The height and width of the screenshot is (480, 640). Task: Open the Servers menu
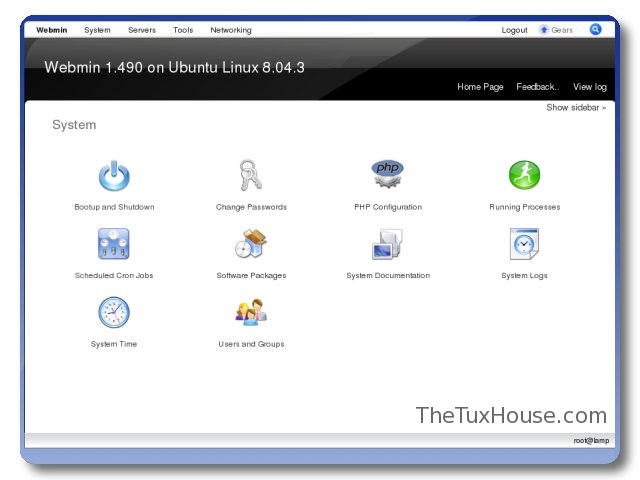(x=142, y=30)
